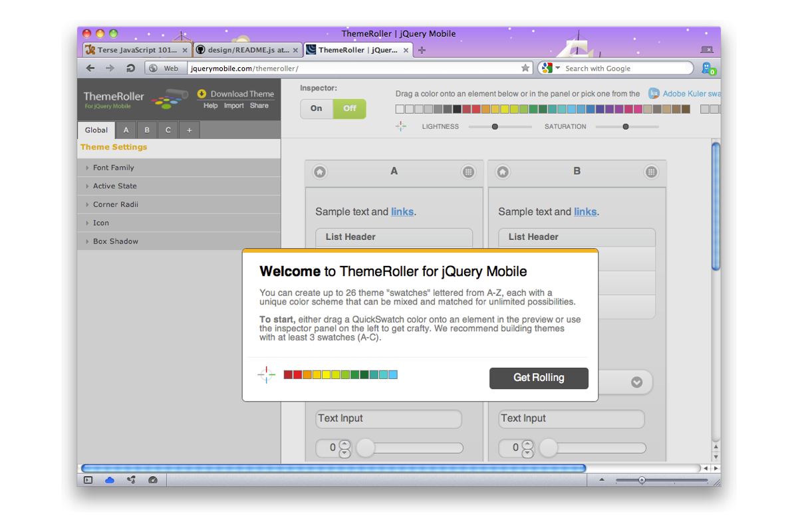Expand the Font Family section
This screenshot has height=532, width=798.
point(179,168)
